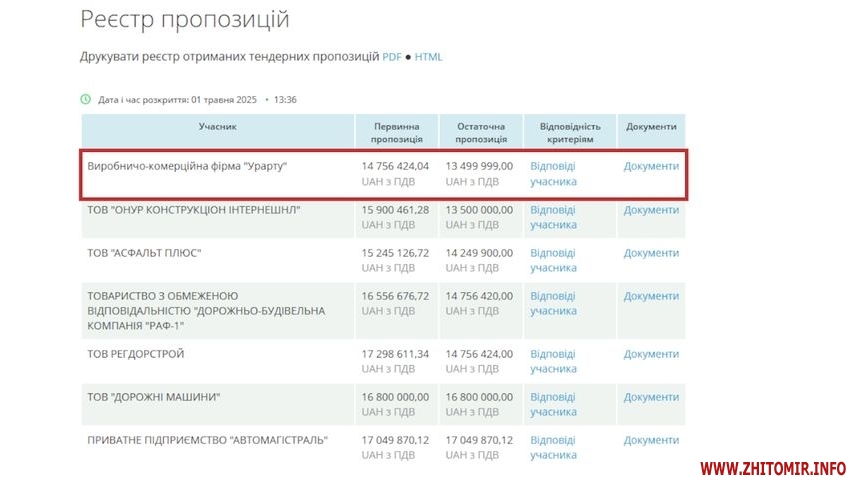View Відповіді учасника for ПП "АВТОМАГІСТРАЛЬ"
The image size is (859, 484).
(x=553, y=447)
